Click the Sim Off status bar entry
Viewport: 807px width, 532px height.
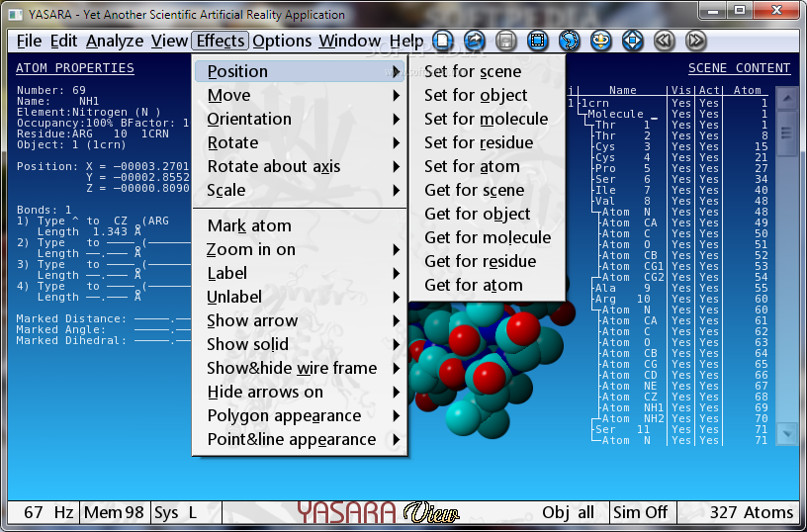(x=641, y=512)
